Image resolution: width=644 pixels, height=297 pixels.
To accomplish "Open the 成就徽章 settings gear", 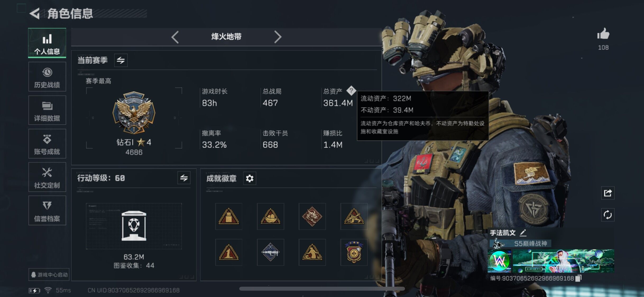I will tap(250, 178).
